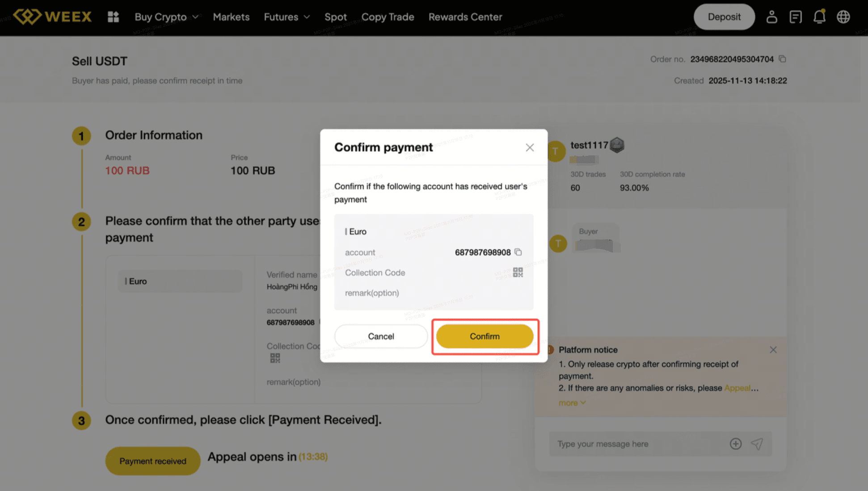The width and height of the screenshot is (868, 491).
Task: Confirm the payment in the dialog
Action: [x=485, y=336]
